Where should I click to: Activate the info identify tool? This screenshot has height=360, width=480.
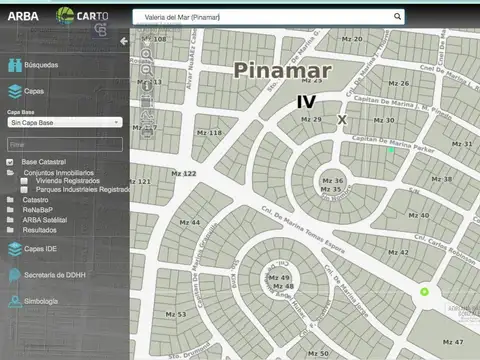pos(147,85)
